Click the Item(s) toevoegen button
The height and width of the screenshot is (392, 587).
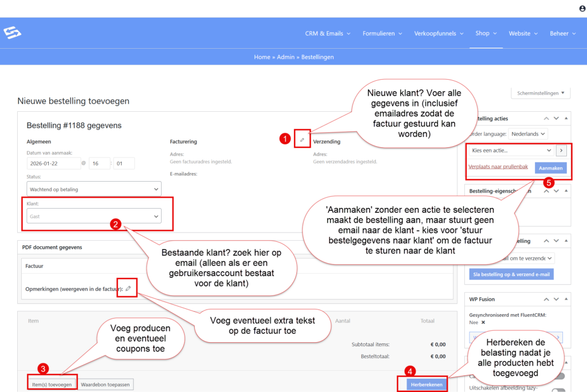click(x=52, y=384)
